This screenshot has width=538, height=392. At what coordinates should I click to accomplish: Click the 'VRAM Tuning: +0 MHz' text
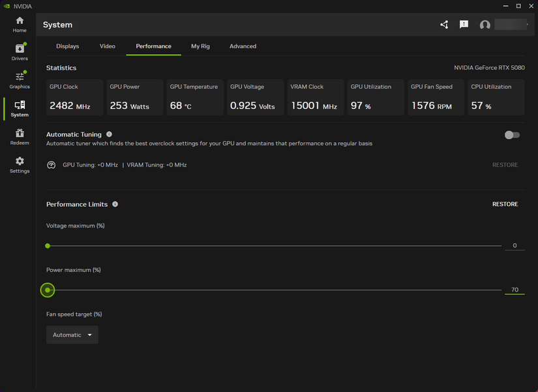click(157, 165)
